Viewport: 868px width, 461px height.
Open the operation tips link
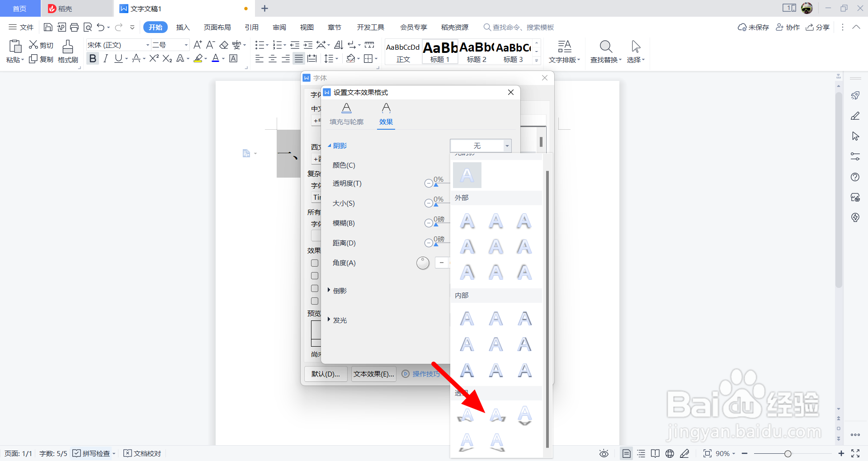tap(421, 374)
